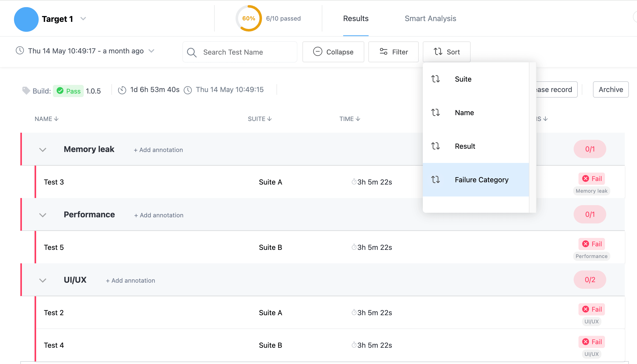Click the Performance tag on Test 5
Image resolution: width=637 pixels, height=364 pixels.
click(591, 256)
